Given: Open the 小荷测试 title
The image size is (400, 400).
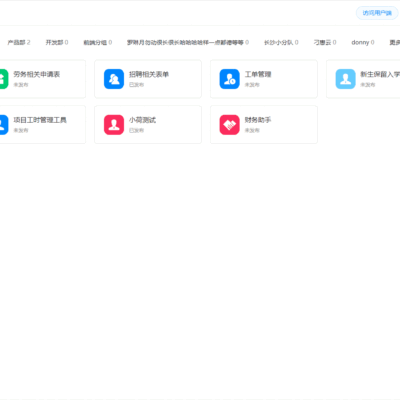Looking at the screenshot, I should [x=142, y=120].
